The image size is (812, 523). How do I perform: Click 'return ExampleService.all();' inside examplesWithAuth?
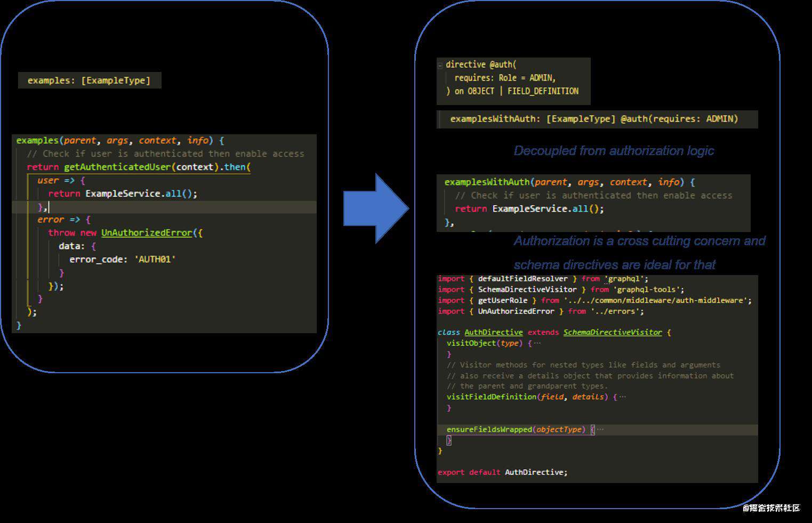click(x=529, y=209)
